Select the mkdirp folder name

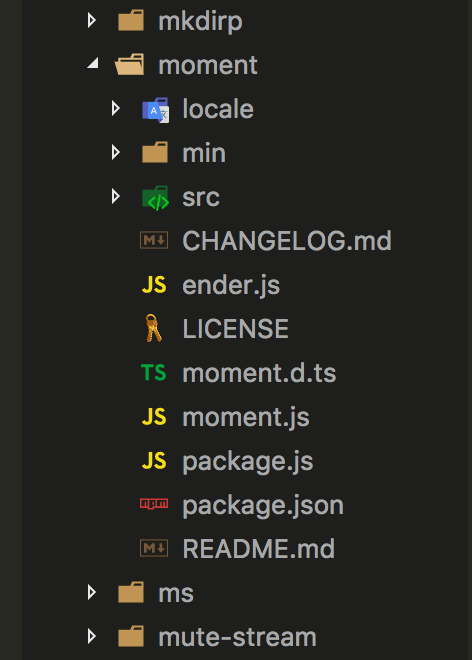[x=200, y=22]
